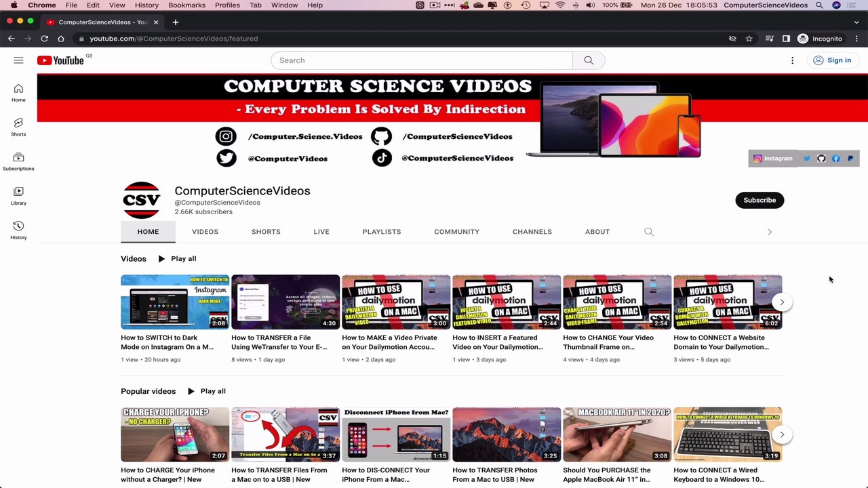Viewport: 868px width, 488px height.
Task: Select the HOME channel tab
Action: [148, 232]
